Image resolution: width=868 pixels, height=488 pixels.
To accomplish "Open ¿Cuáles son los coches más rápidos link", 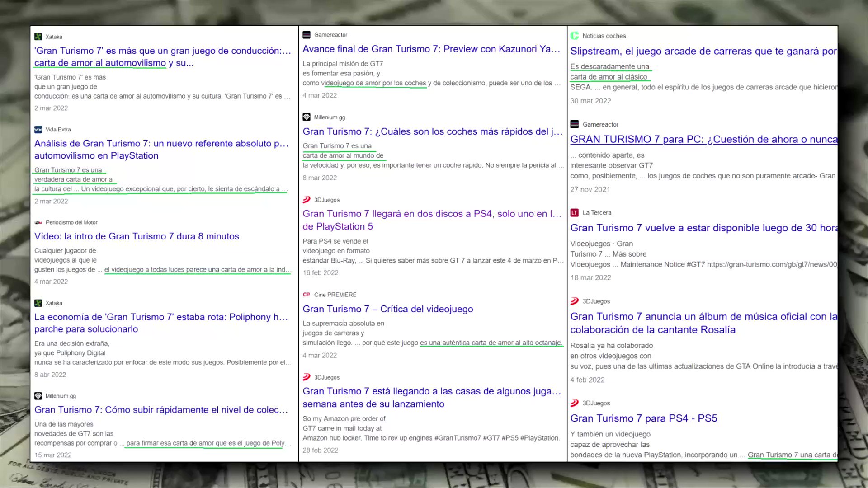I will tap(433, 131).
